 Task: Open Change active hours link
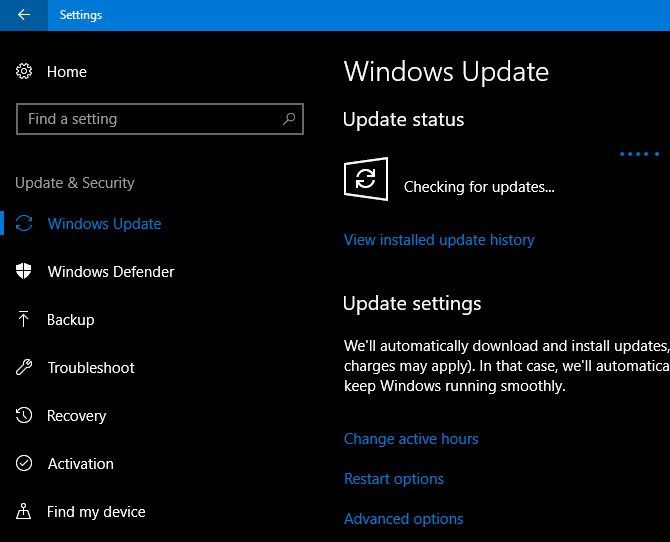pyautogui.click(x=411, y=439)
